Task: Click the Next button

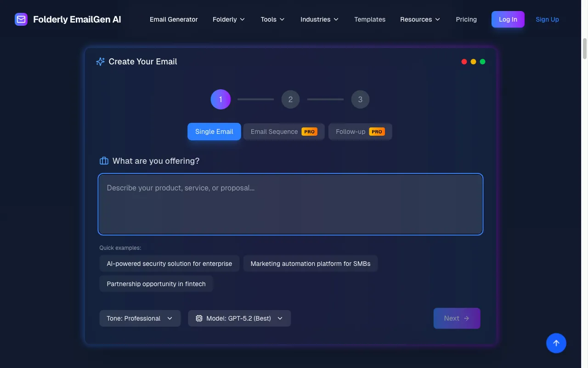Action: [457, 318]
